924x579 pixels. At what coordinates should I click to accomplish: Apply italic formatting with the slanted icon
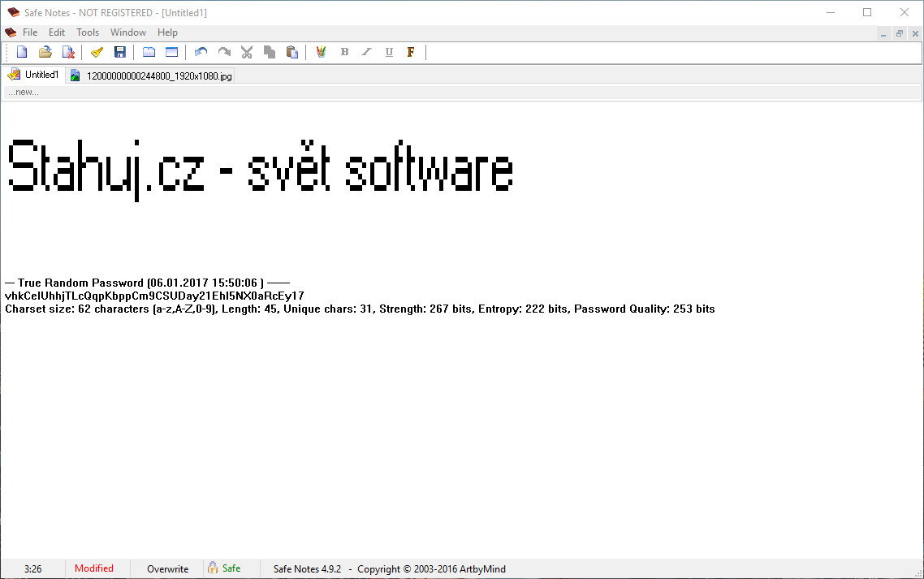click(366, 52)
